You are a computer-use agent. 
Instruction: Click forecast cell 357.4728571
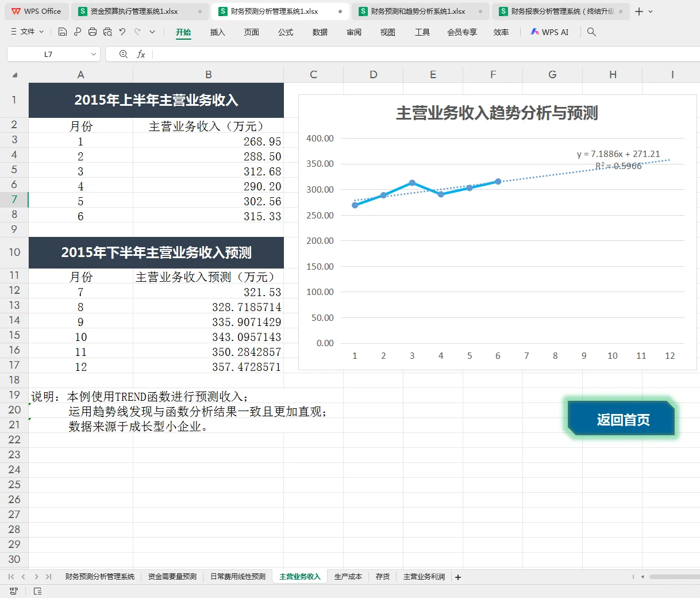(x=208, y=366)
